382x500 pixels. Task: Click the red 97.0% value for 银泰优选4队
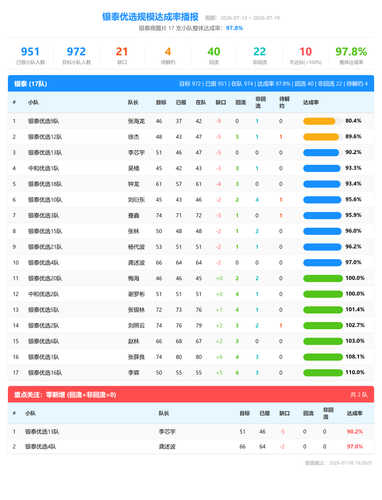point(355,447)
